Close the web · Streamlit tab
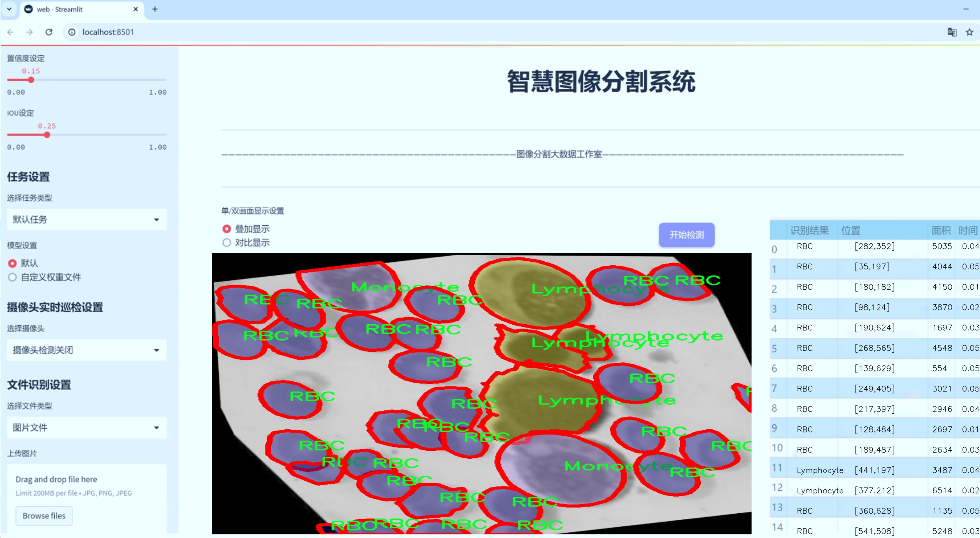This screenshot has height=538, width=980. coord(135,9)
